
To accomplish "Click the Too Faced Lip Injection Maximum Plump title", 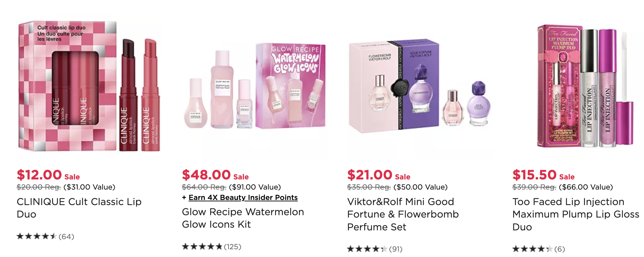I will pyautogui.click(x=576, y=214).
